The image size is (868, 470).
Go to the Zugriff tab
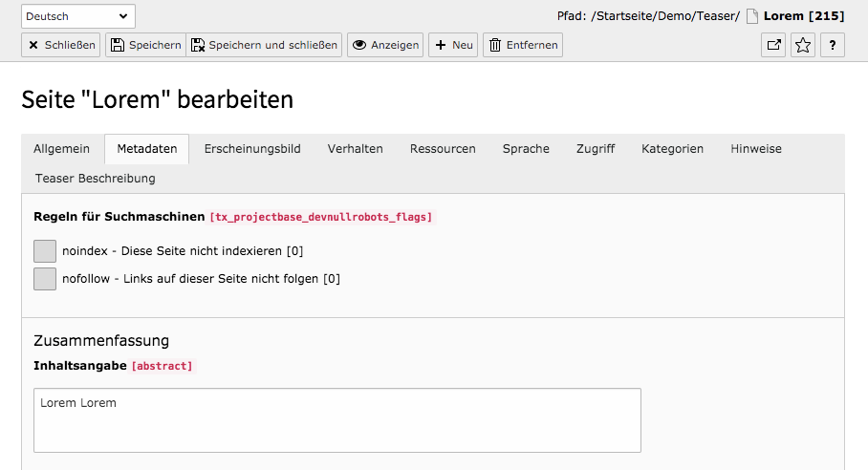pos(596,149)
